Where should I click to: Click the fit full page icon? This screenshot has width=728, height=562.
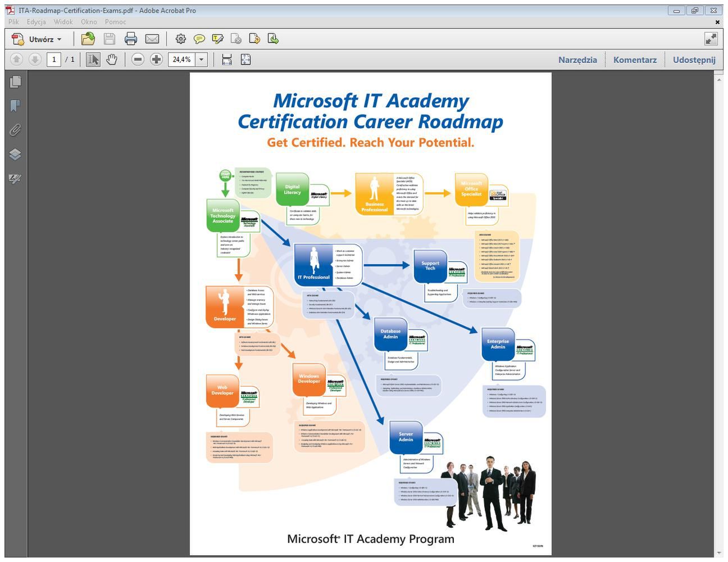[x=245, y=59]
